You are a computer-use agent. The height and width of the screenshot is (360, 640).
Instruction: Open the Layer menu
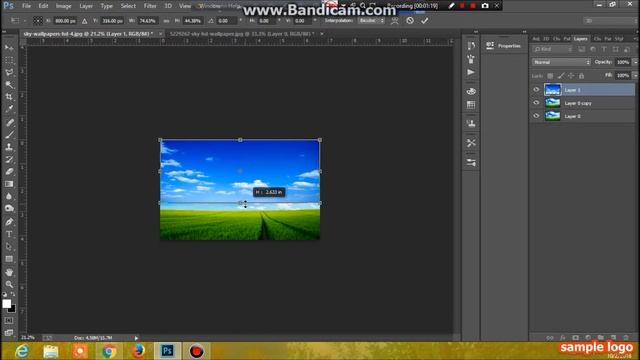tap(86, 6)
